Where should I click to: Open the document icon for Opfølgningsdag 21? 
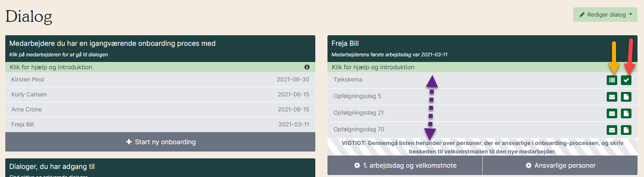[x=626, y=113]
